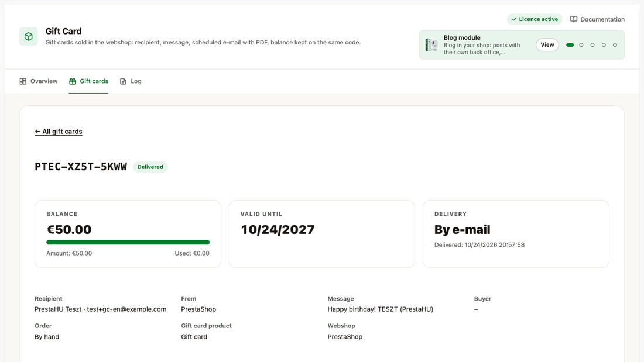Click the Blog module thumbnail image

[431, 44]
